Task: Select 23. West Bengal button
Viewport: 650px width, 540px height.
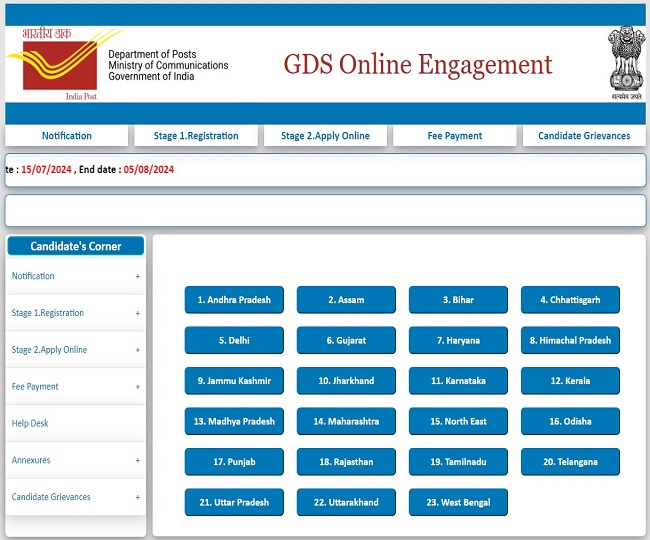Action: (x=458, y=502)
